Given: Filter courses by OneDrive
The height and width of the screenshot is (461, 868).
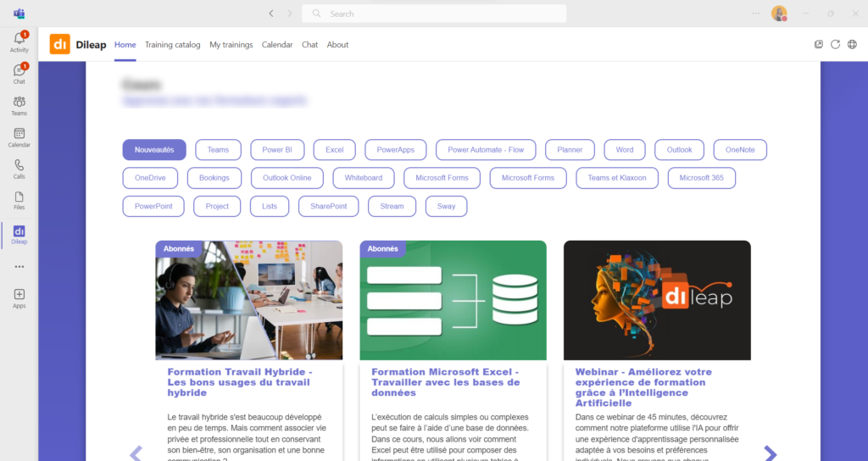Looking at the screenshot, I should (151, 178).
